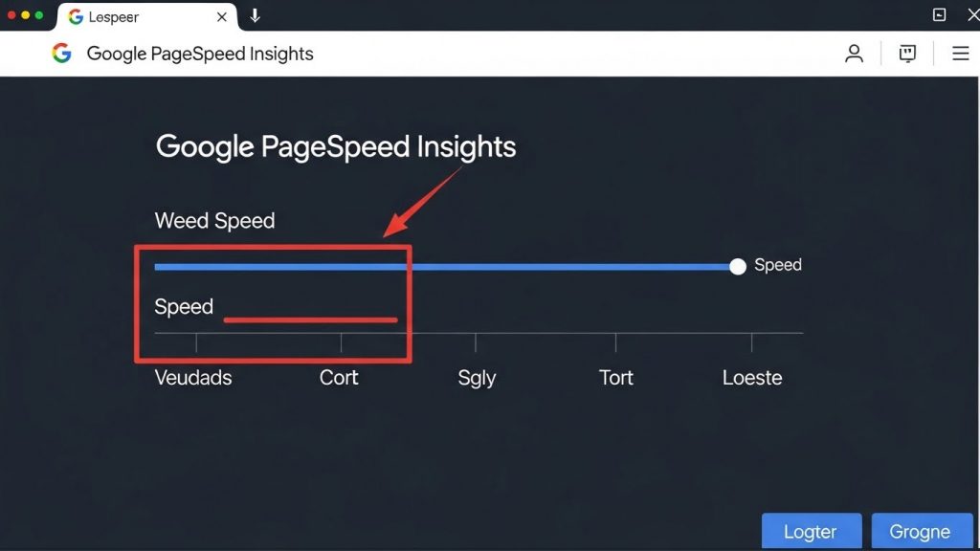
Task: Click the white slider handle knob
Action: pyautogui.click(x=738, y=266)
